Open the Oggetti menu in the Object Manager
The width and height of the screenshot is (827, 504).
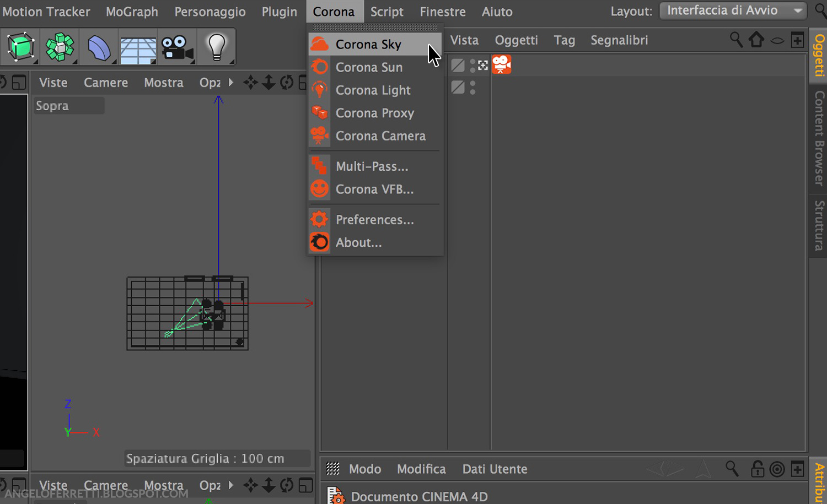pyautogui.click(x=516, y=40)
